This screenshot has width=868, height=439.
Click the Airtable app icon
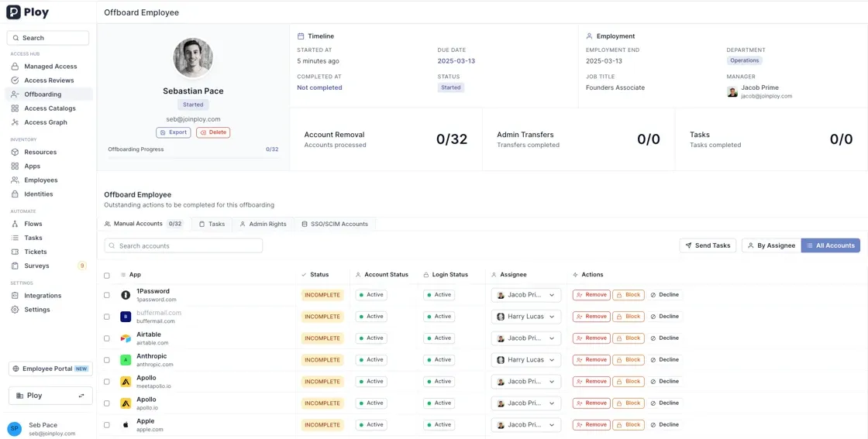tap(126, 338)
